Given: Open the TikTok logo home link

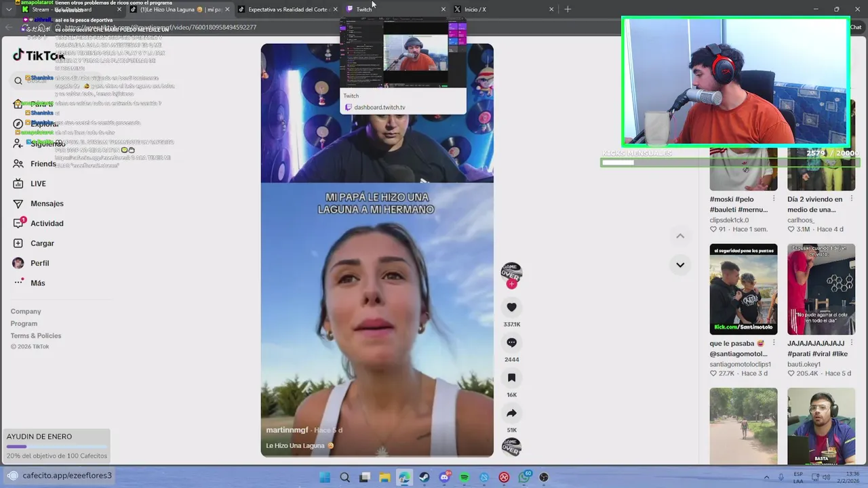Looking at the screenshot, I should (x=38, y=56).
